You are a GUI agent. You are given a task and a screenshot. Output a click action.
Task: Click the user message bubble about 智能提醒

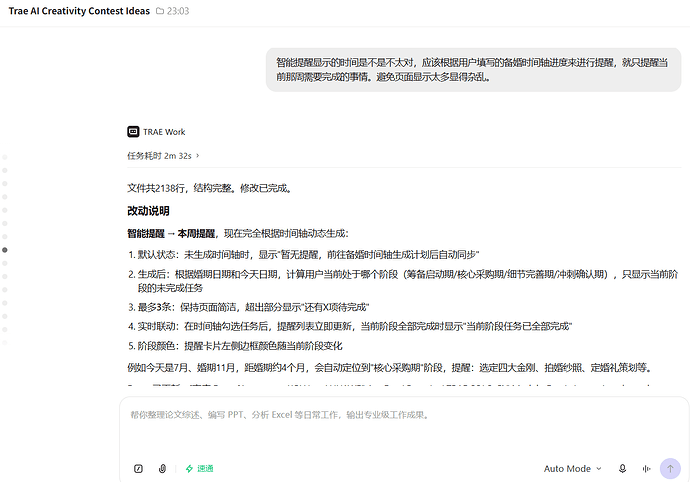click(473, 70)
